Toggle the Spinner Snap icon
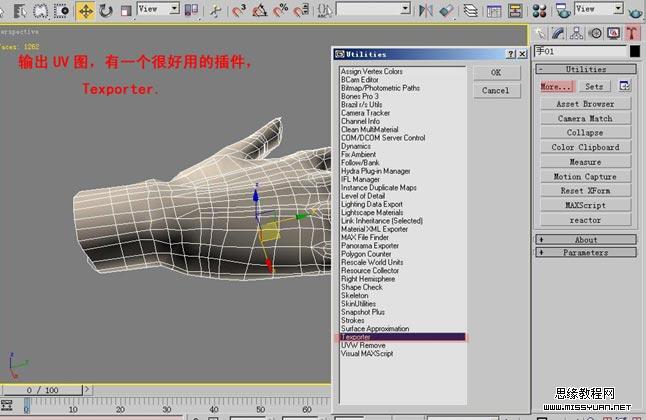The image size is (646, 420). click(302, 10)
